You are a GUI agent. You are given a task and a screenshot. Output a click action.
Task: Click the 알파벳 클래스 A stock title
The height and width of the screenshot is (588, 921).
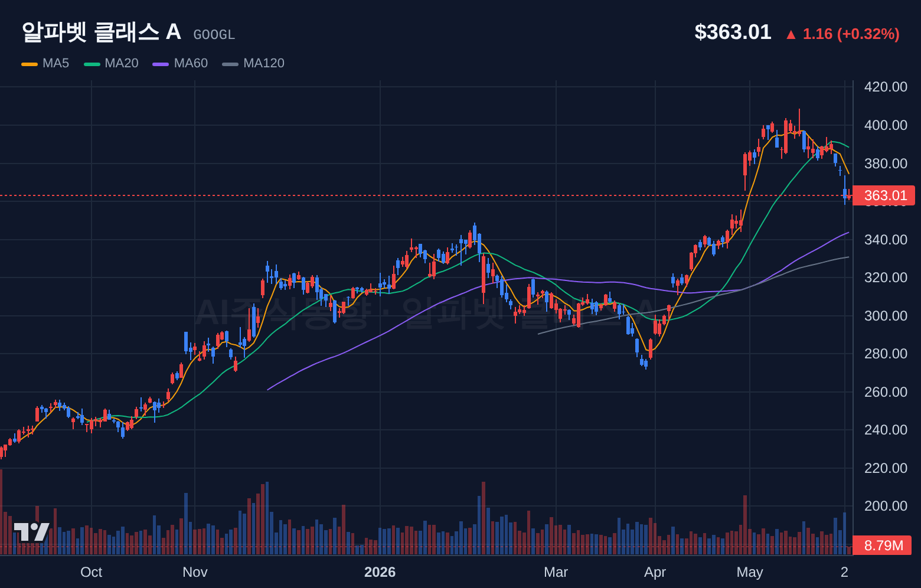101,32
